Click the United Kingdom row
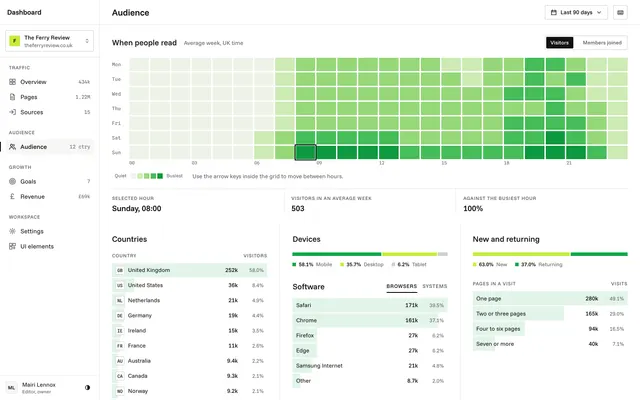640x400 pixels. pos(189,270)
